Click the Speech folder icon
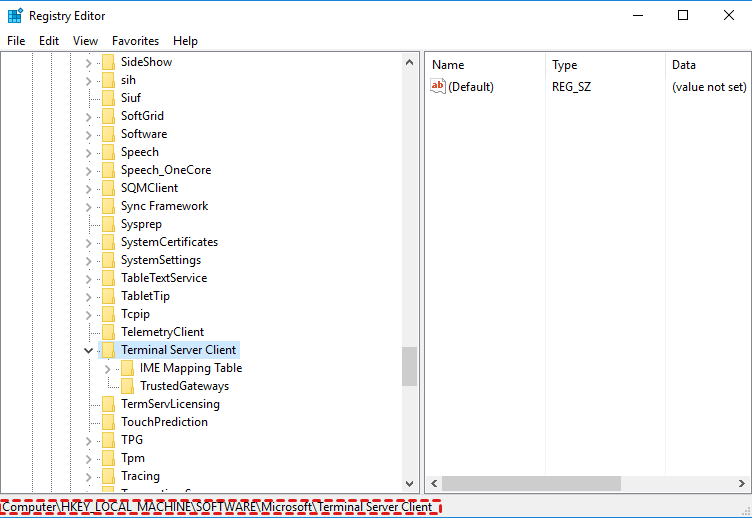The image size is (752, 518). tap(108, 152)
